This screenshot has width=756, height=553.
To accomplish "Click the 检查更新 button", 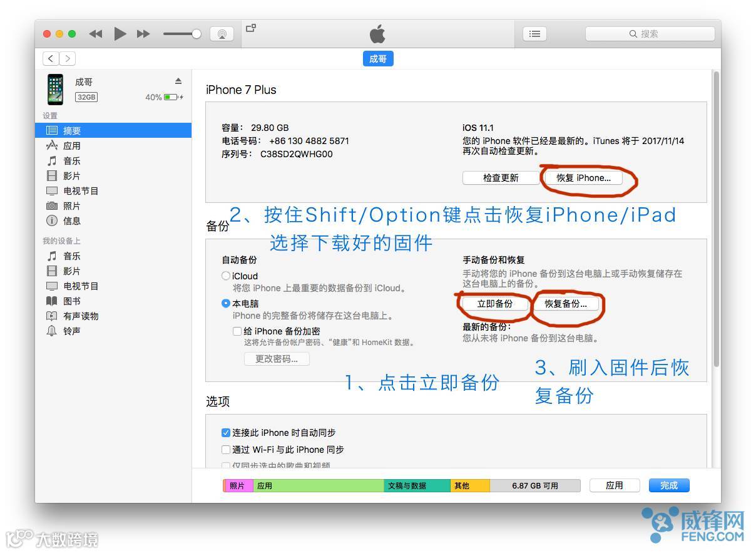I will [501, 178].
